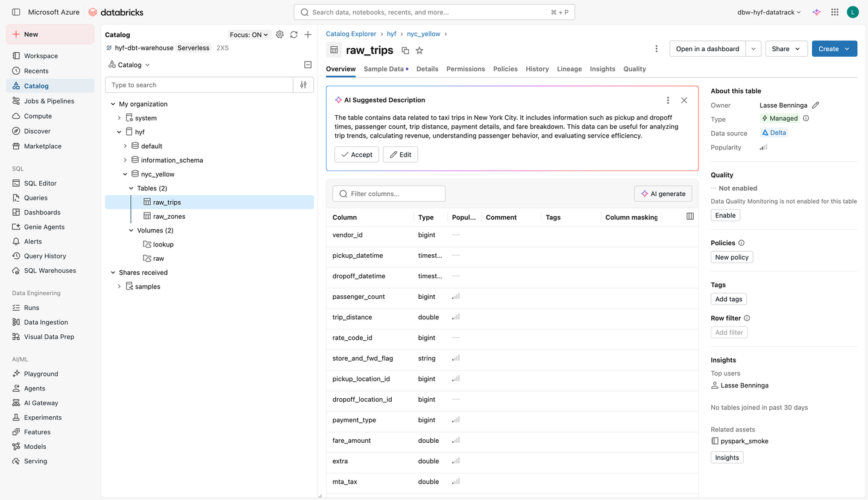Viewport: 868px width, 500px height.
Task: Collapse Tables (2) group
Action: pyautogui.click(x=131, y=189)
